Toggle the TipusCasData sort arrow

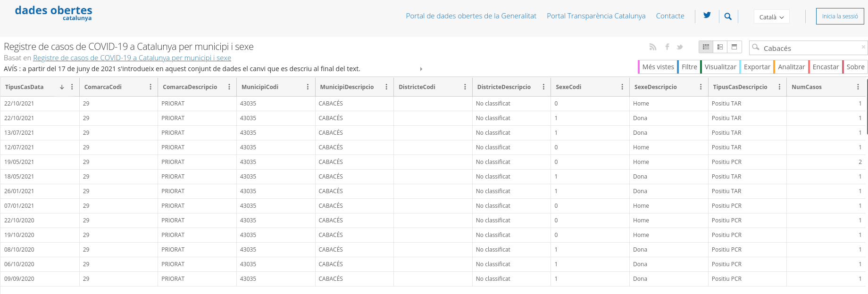click(62, 87)
